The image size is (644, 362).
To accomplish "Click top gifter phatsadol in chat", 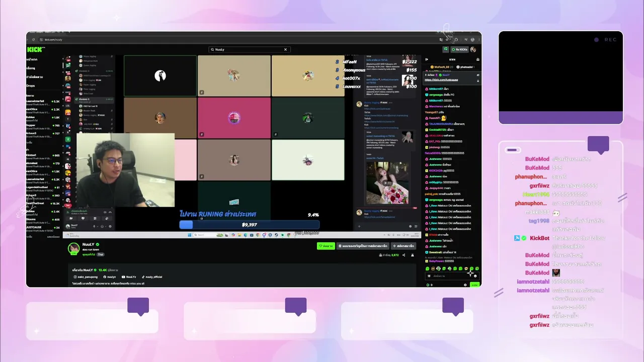I will (x=466, y=67).
